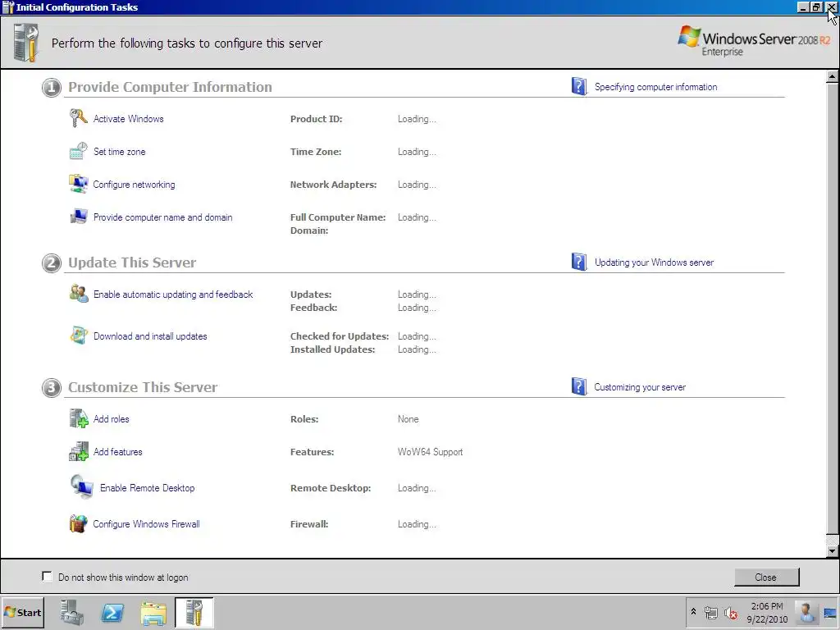This screenshot has height=630, width=840.
Task: Click the taskbar clock showing 2:06 PM
Action: (x=767, y=612)
